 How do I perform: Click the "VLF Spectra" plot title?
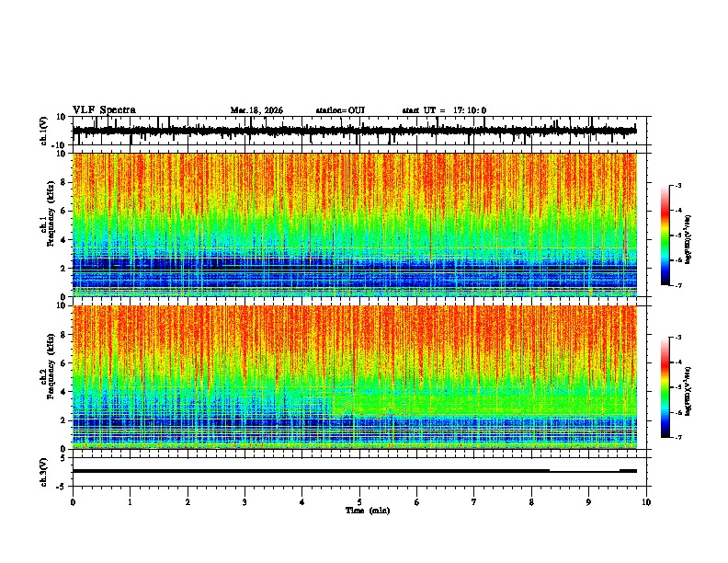[x=104, y=110]
